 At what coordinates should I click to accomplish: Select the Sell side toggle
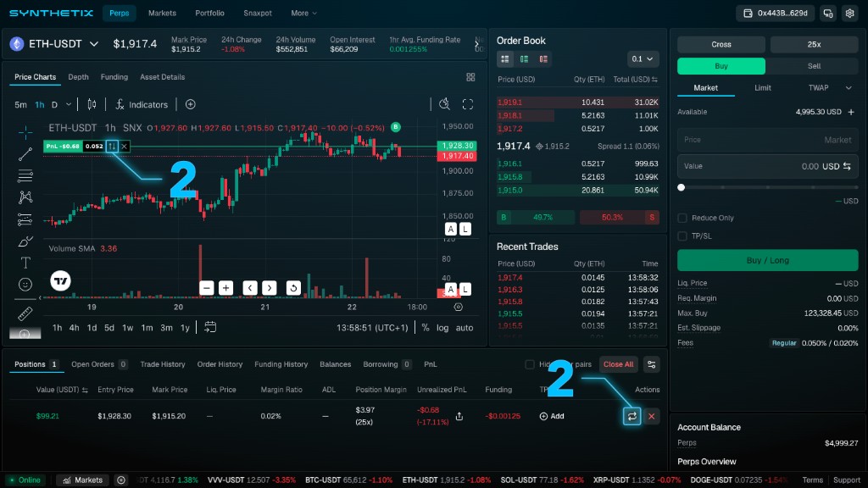814,66
